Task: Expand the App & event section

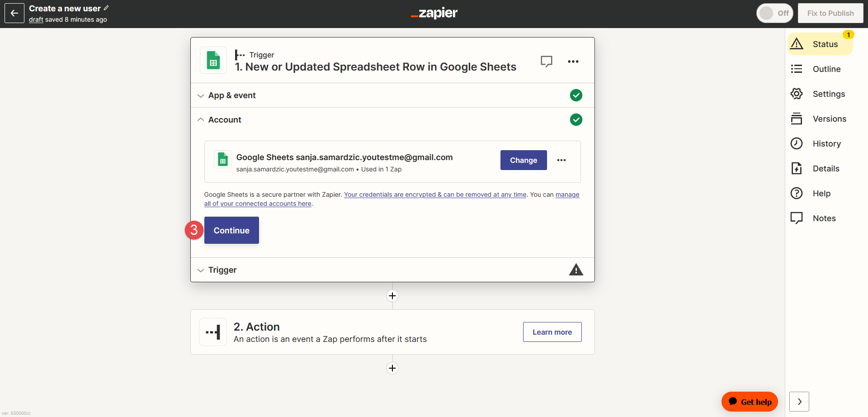Action: pos(392,95)
